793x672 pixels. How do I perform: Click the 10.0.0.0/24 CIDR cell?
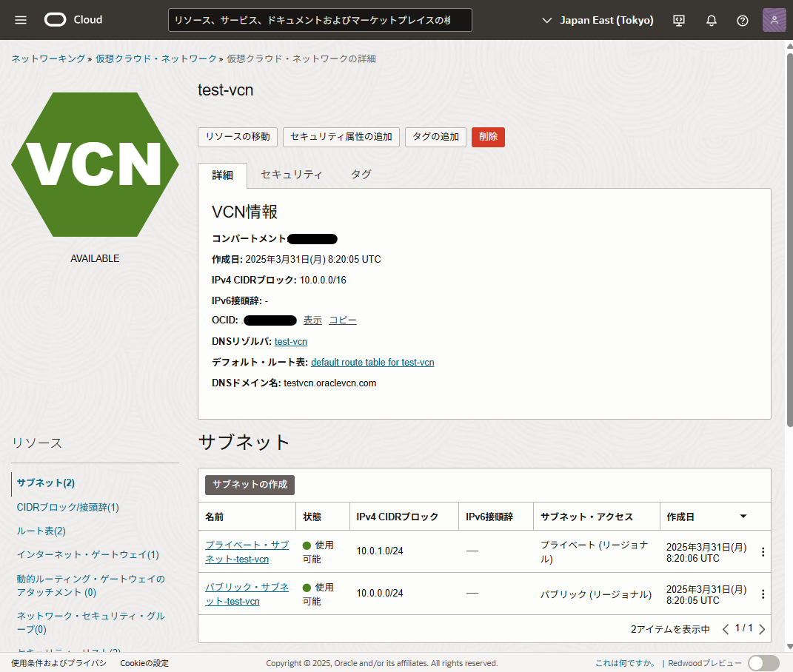(x=380, y=593)
